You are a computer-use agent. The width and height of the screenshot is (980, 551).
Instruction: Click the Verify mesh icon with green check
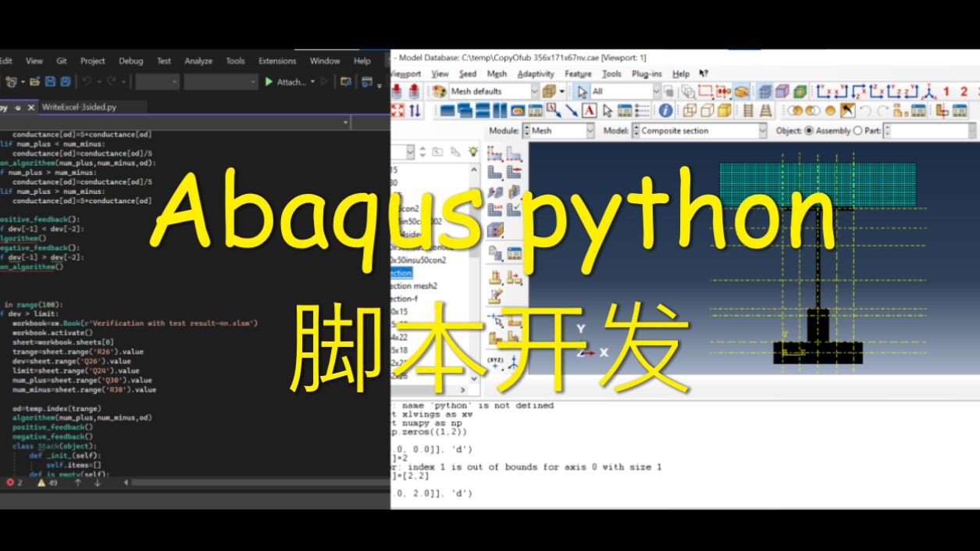514,211
